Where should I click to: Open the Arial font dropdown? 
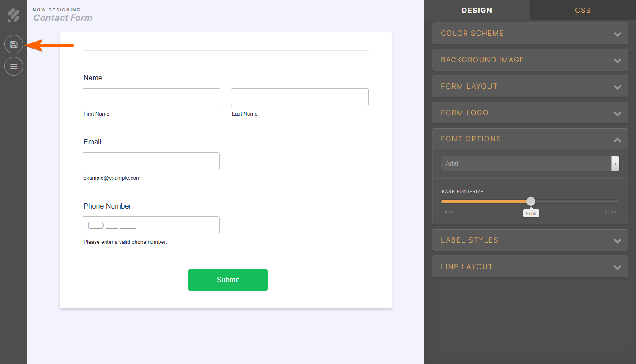[530, 163]
